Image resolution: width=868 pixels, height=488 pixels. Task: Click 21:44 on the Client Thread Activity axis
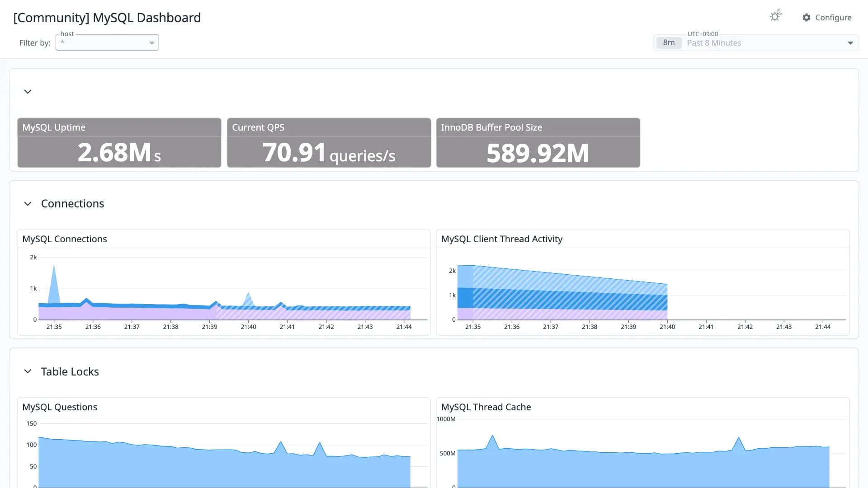point(823,327)
